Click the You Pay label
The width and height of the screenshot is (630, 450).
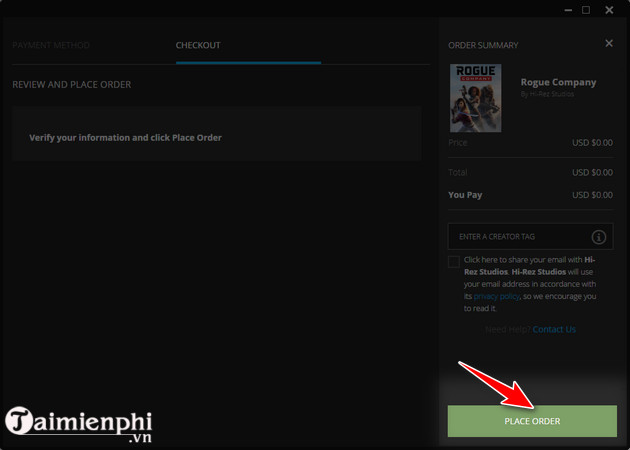coord(465,195)
